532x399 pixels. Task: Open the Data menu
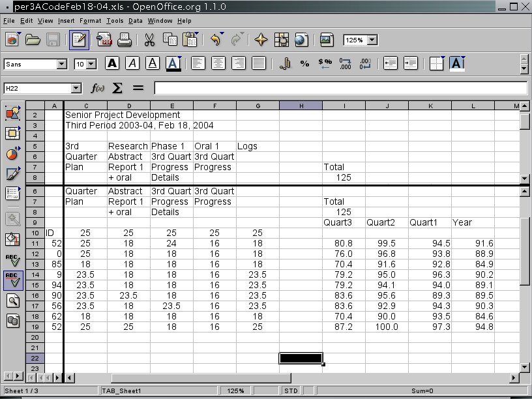pyautogui.click(x=135, y=21)
